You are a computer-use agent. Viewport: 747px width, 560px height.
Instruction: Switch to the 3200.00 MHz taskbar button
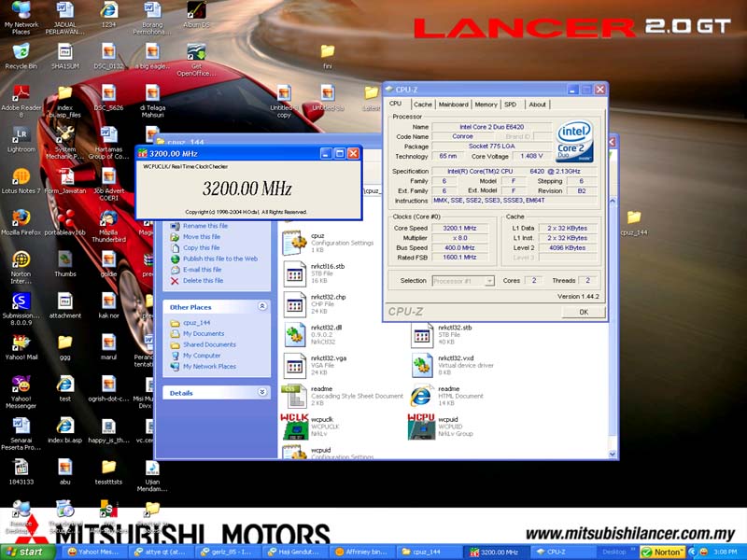click(496, 552)
